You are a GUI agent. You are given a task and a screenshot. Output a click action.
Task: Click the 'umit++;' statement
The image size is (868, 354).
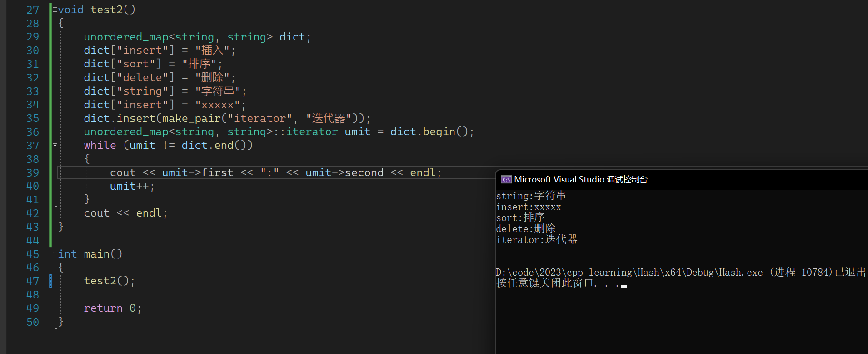pos(132,186)
